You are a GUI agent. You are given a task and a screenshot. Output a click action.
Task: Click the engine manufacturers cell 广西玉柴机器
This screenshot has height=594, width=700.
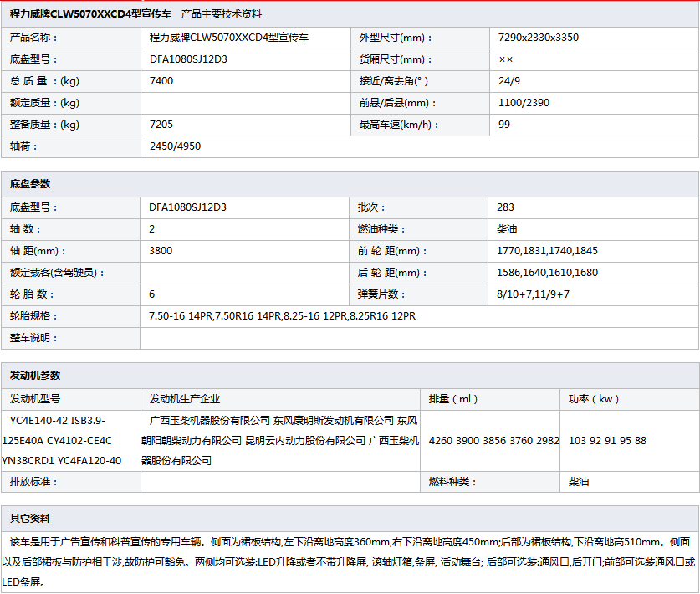pyautogui.click(x=280, y=440)
